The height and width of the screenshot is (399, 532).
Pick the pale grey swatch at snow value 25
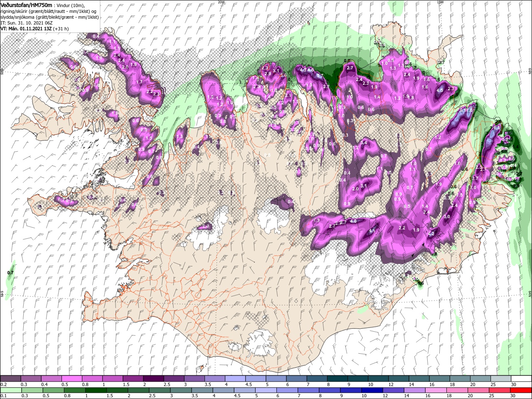[500, 379]
